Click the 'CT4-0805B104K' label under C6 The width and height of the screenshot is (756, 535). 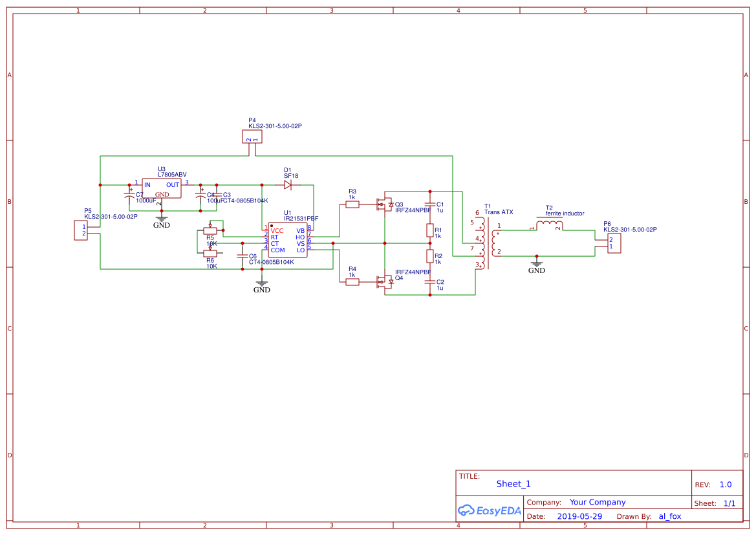tap(272, 263)
